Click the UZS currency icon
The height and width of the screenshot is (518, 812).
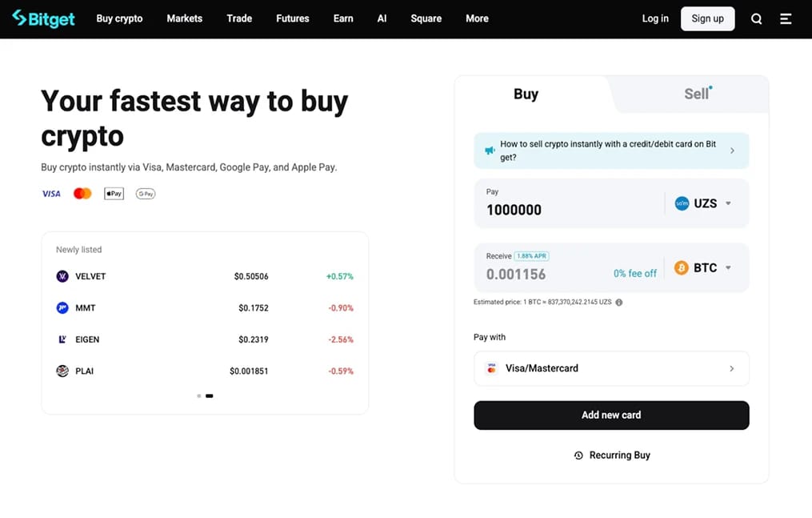tap(682, 203)
